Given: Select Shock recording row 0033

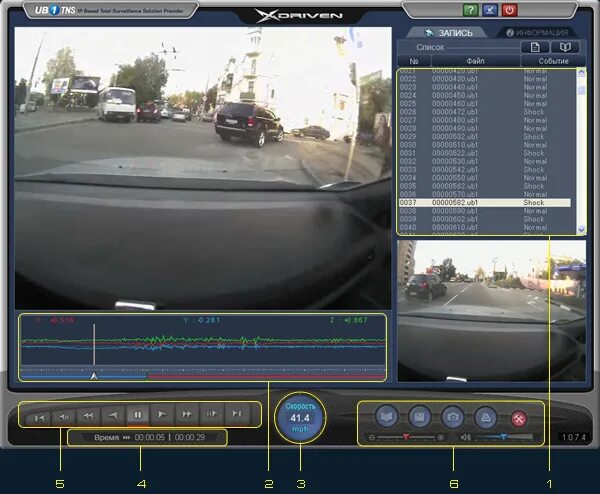Looking at the screenshot, I should coord(485,170).
